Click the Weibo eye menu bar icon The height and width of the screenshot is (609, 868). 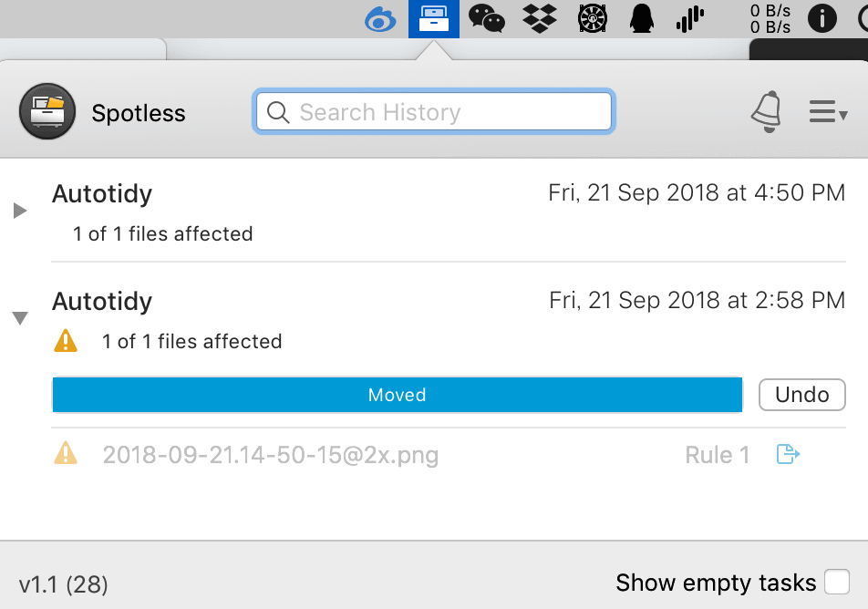[380, 20]
